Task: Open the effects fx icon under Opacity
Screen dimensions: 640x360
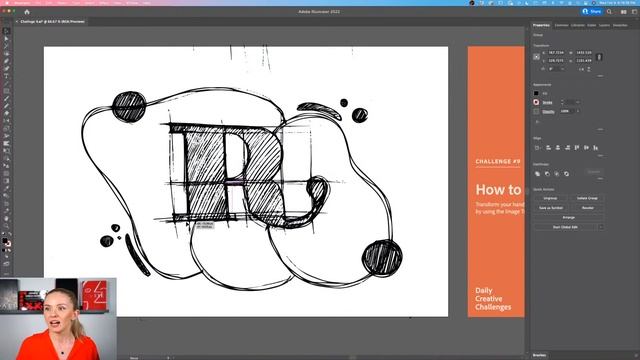Action: point(537,122)
